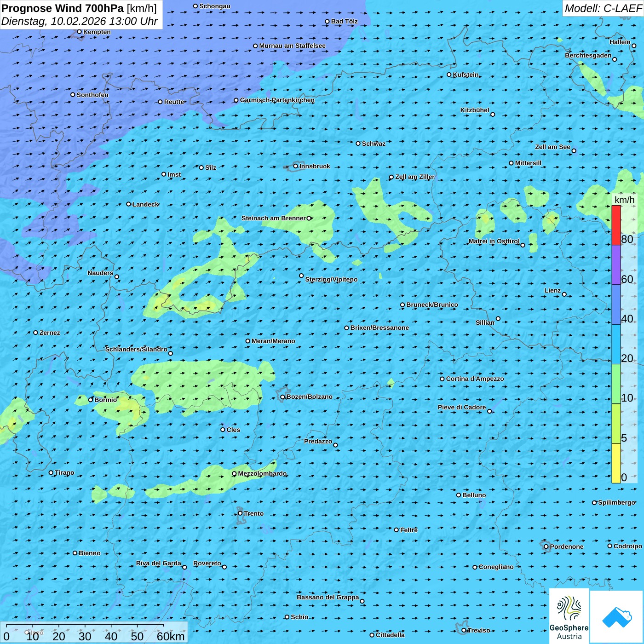The height and width of the screenshot is (644, 644).
Task: Click the '60km' scale bar label
Action: (x=171, y=636)
